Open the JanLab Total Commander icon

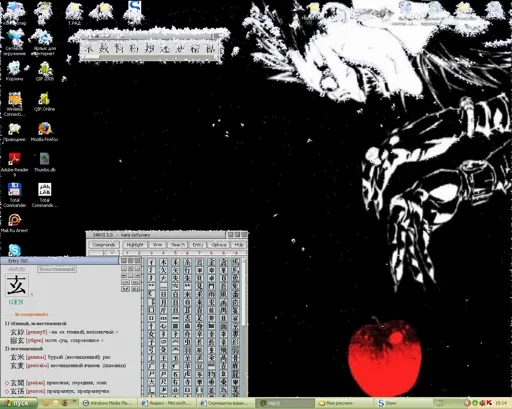(x=44, y=195)
